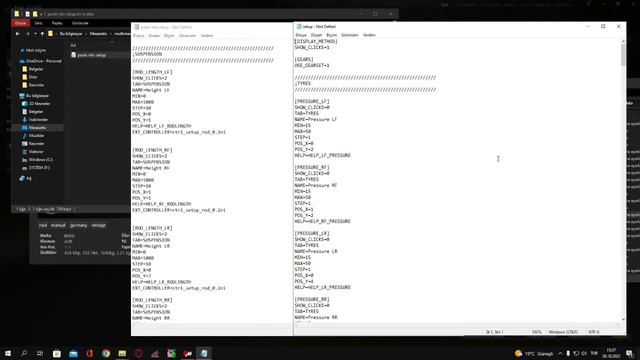
Task: Select Bu bilgisayar in Explorer address breadcrumb
Action: coord(71,34)
